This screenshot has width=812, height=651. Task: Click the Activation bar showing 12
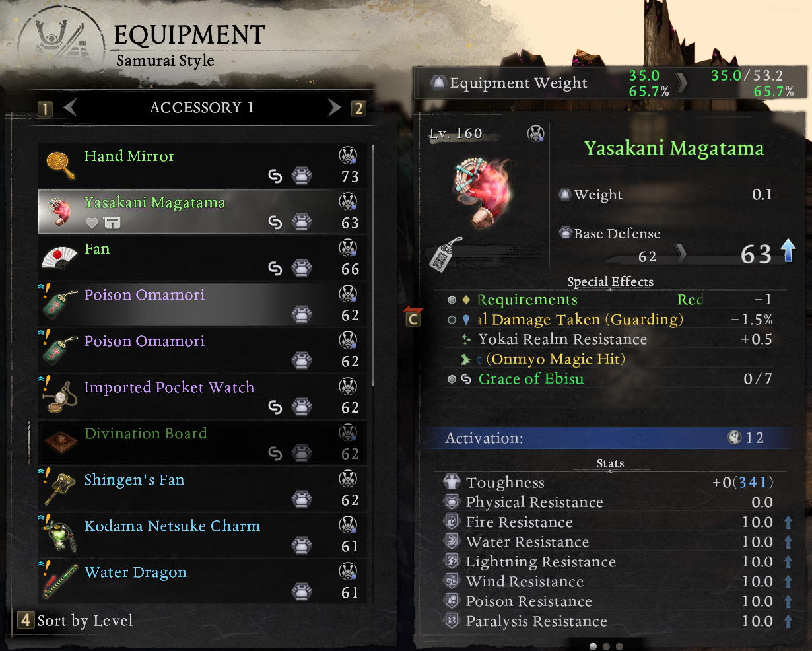coord(608,438)
